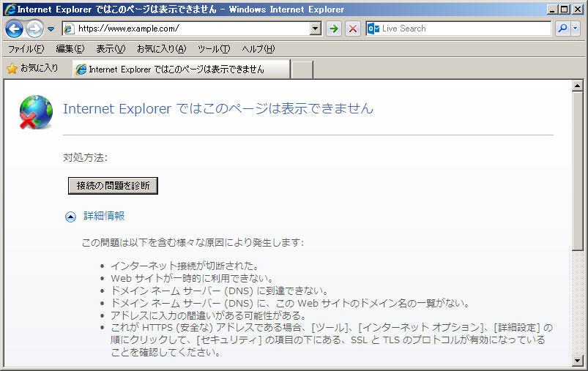Open the 表示(V) menu
The height and width of the screenshot is (371, 588).
point(111,49)
